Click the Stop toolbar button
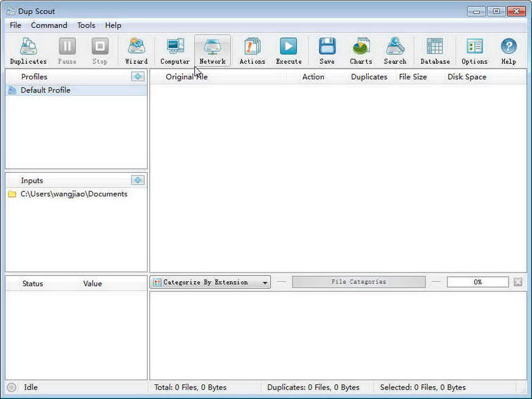The width and height of the screenshot is (532, 399). click(100, 51)
